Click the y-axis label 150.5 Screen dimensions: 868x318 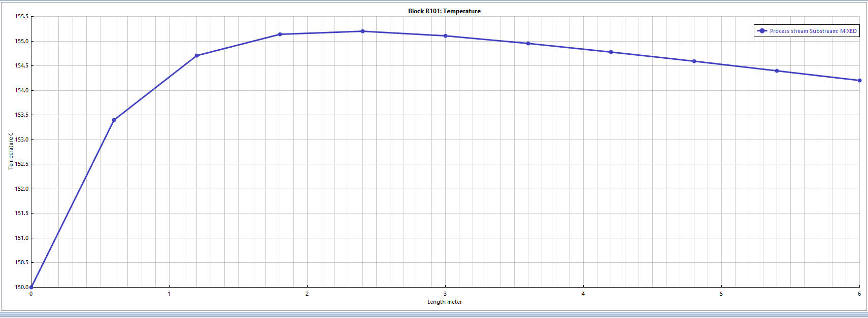(x=21, y=263)
